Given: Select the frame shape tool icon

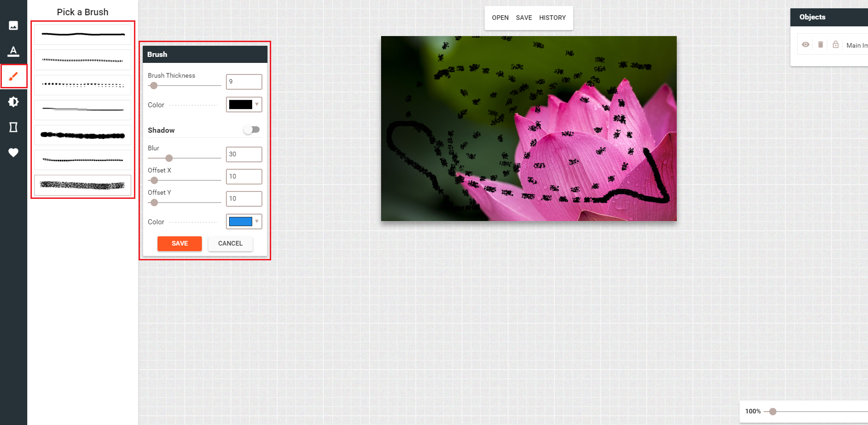Looking at the screenshot, I should click(x=13, y=127).
